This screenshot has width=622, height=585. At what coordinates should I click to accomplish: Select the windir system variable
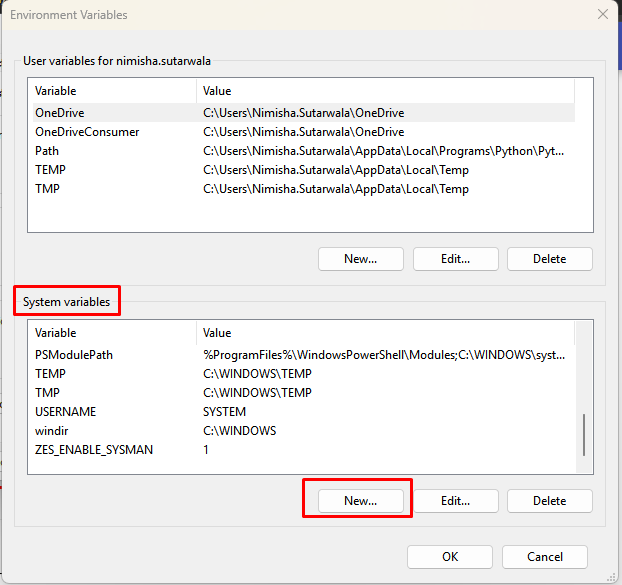[x=52, y=431]
